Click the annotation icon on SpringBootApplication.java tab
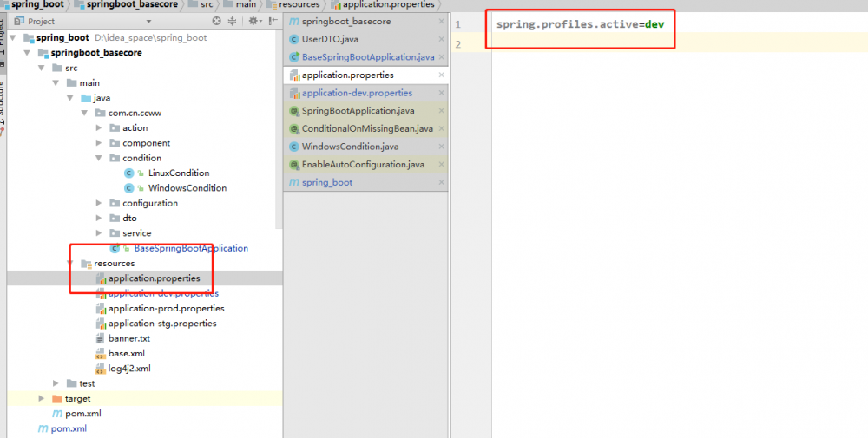The height and width of the screenshot is (438, 868). (x=294, y=111)
